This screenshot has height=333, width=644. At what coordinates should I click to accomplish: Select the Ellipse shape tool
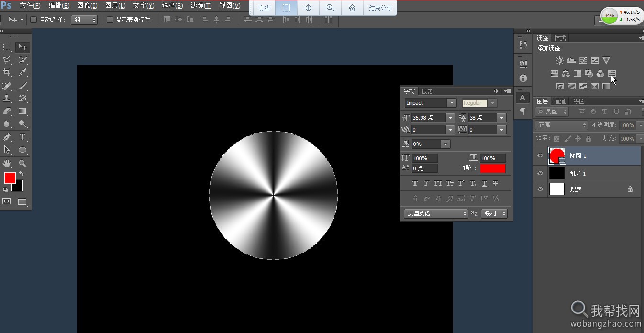[x=22, y=150]
